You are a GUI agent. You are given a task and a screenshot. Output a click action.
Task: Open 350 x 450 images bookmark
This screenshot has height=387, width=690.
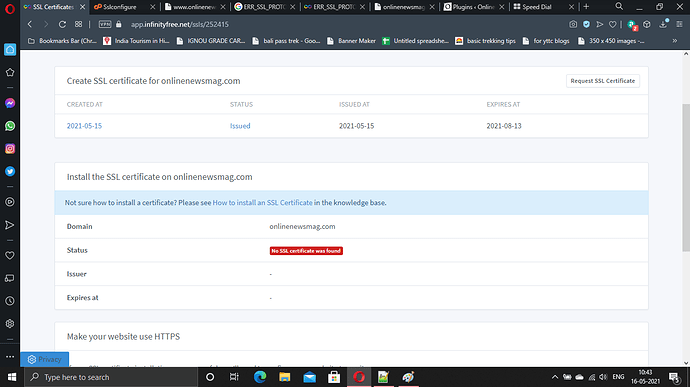tap(611, 41)
